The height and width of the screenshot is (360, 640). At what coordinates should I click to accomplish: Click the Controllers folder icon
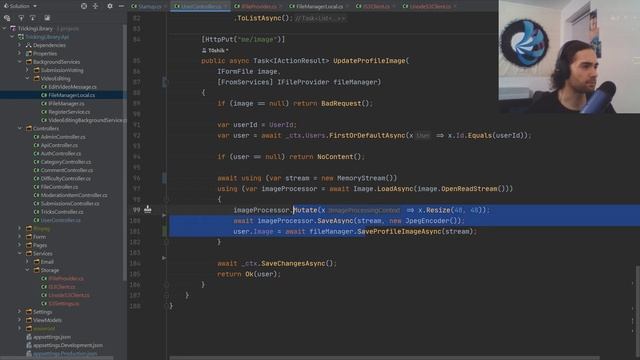pyautogui.click(x=29, y=129)
